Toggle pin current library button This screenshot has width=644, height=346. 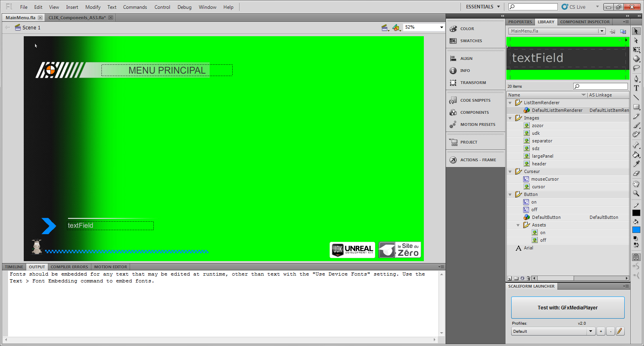[x=613, y=31]
